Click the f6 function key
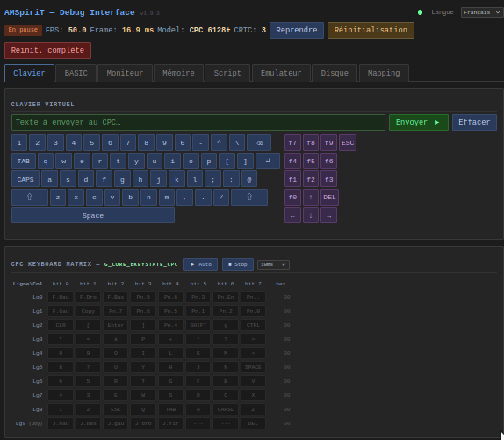Image resolution: width=504 pixels, height=440 pixels. pos(328,161)
